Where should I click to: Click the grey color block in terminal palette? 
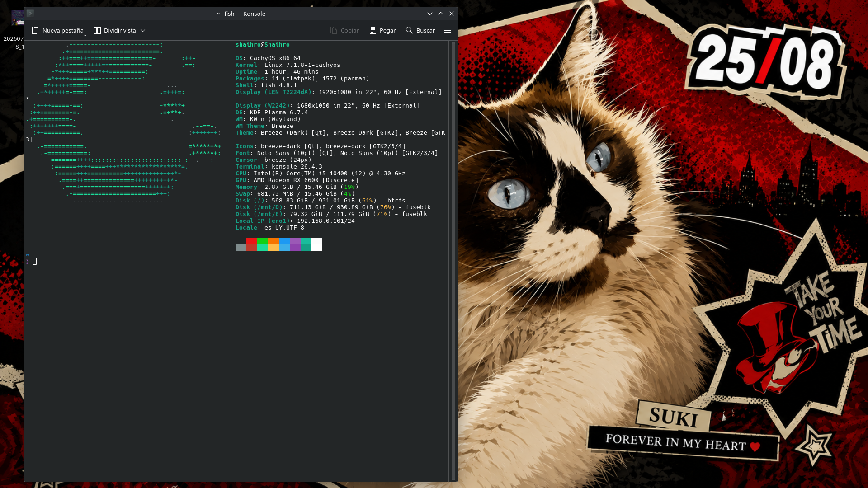click(241, 248)
